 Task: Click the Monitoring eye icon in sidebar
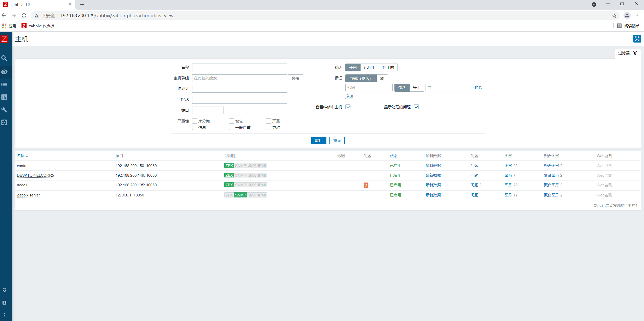point(4,72)
